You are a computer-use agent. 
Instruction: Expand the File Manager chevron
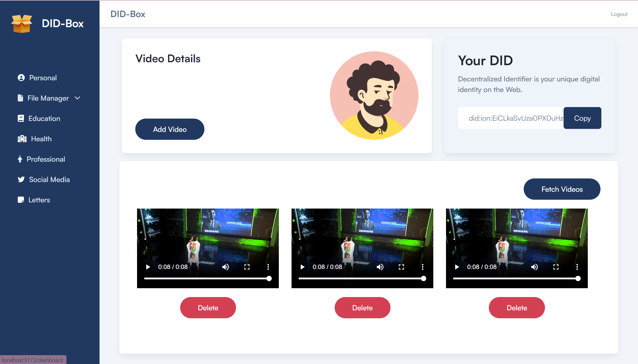(77, 98)
